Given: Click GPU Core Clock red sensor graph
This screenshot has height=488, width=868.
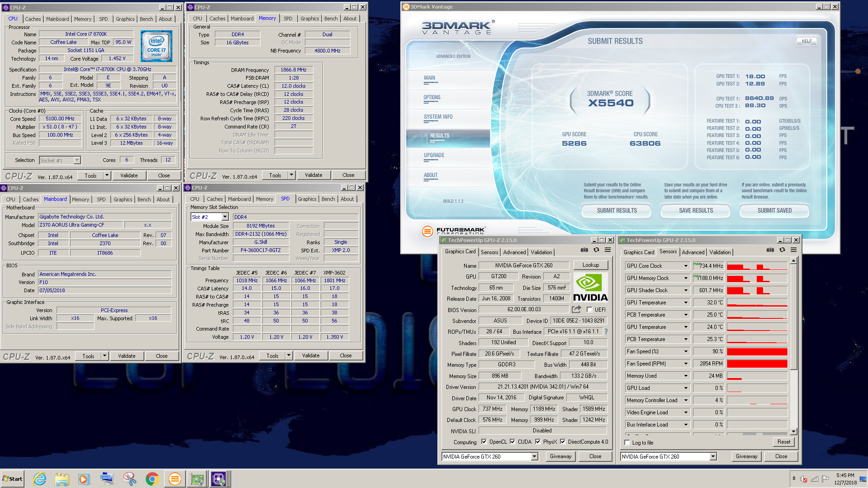Looking at the screenshot, I should click(757, 266).
